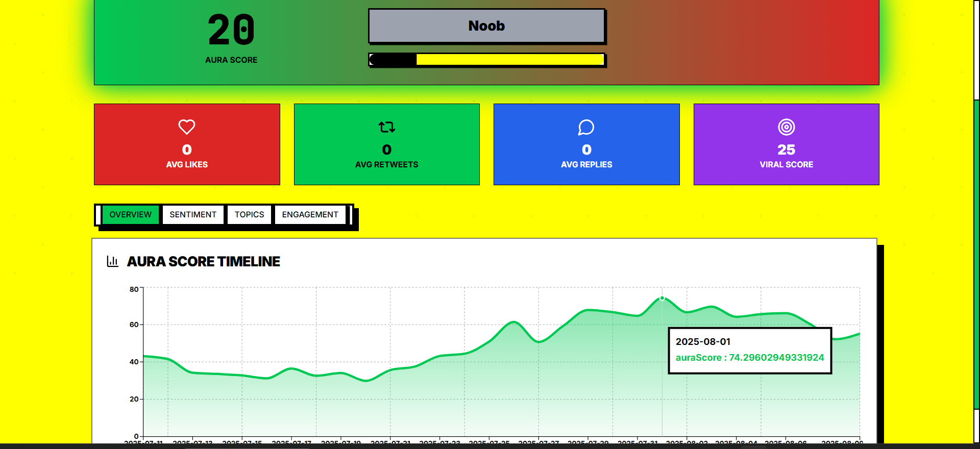This screenshot has height=449, width=980.
Task: Click the Aura Score Timeline heading
Action: click(203, 262)
